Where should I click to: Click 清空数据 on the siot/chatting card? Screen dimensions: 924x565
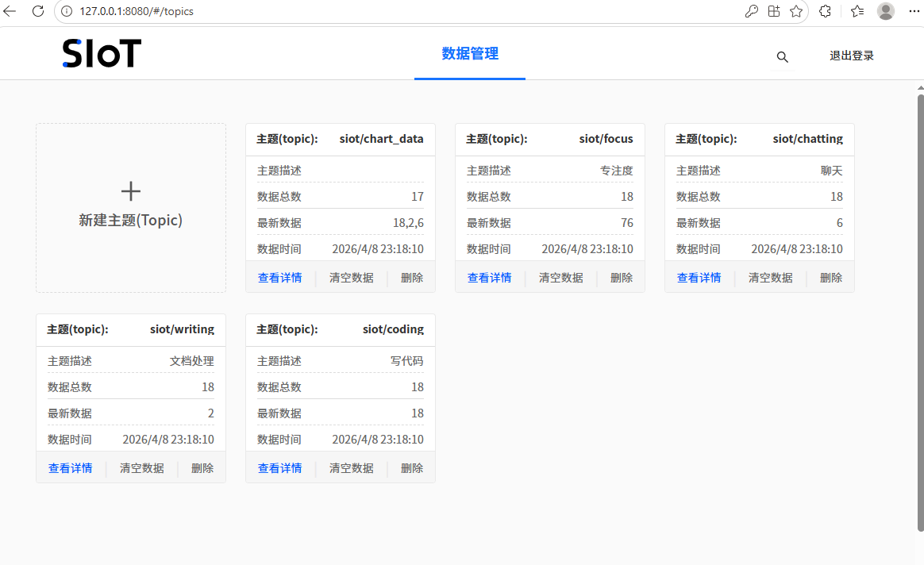click(770, 277)
